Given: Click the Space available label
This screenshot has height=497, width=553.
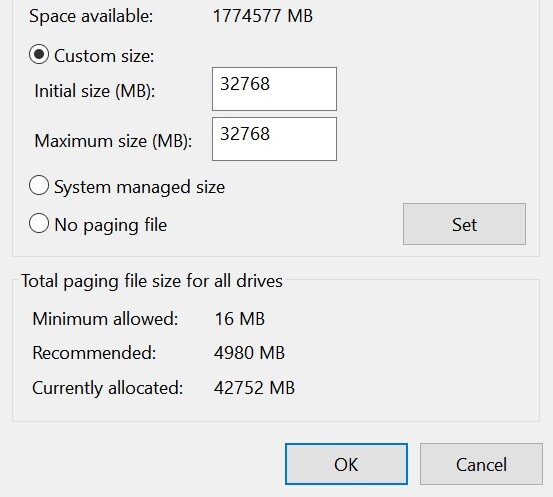Looking at the screenshot, I should [91, 17].
